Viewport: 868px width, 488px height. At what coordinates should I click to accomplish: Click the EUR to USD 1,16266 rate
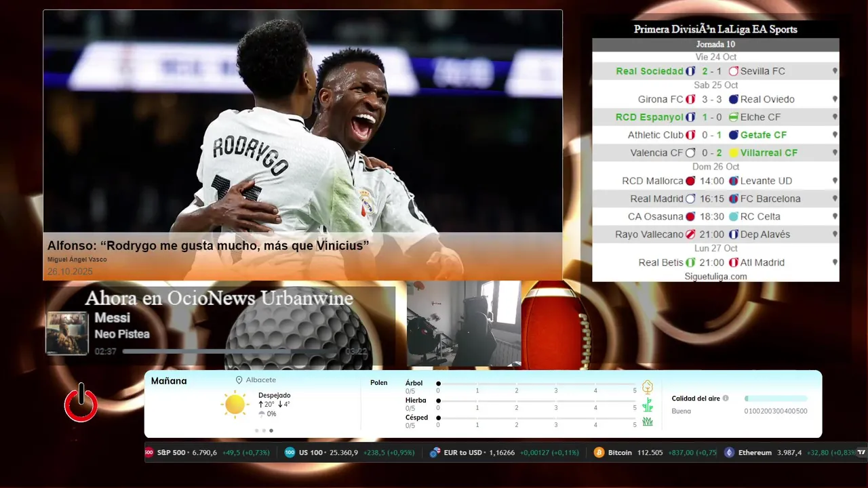point(502,452)
